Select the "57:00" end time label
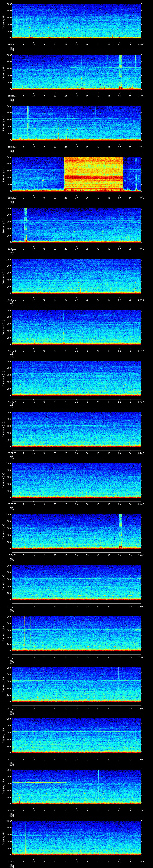The image size is (153, 868). (x=141, y=657)
